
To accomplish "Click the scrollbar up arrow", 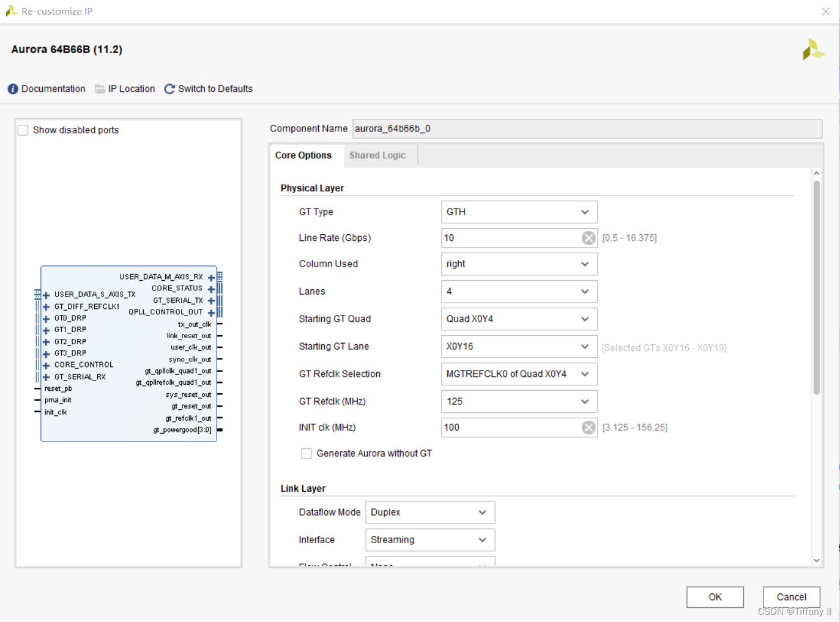I will [816, 174].
